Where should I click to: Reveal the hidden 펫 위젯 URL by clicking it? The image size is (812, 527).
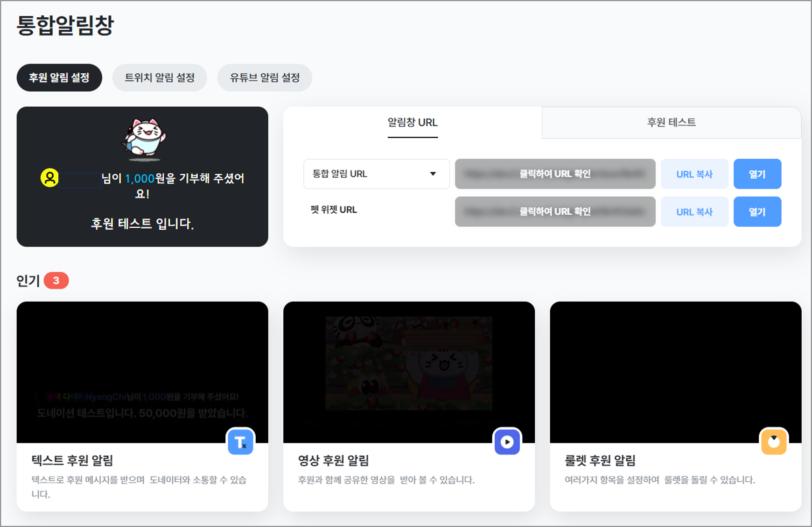coord(555,211)
